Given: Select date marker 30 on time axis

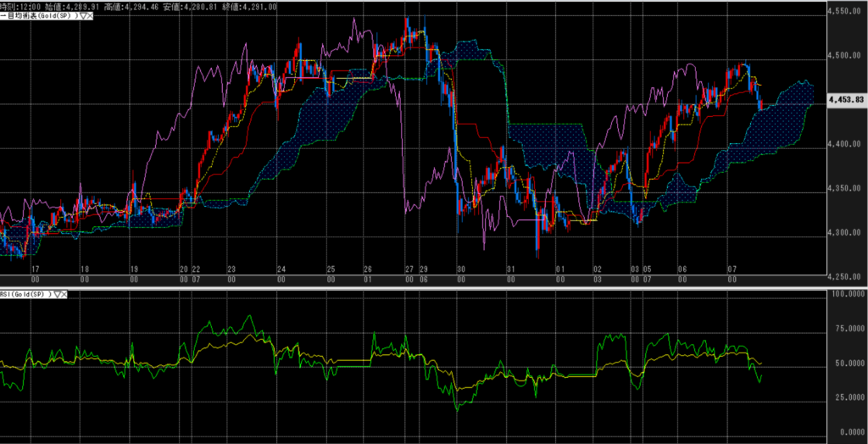Looking at the screenshot, I should (x=459, y=268).
